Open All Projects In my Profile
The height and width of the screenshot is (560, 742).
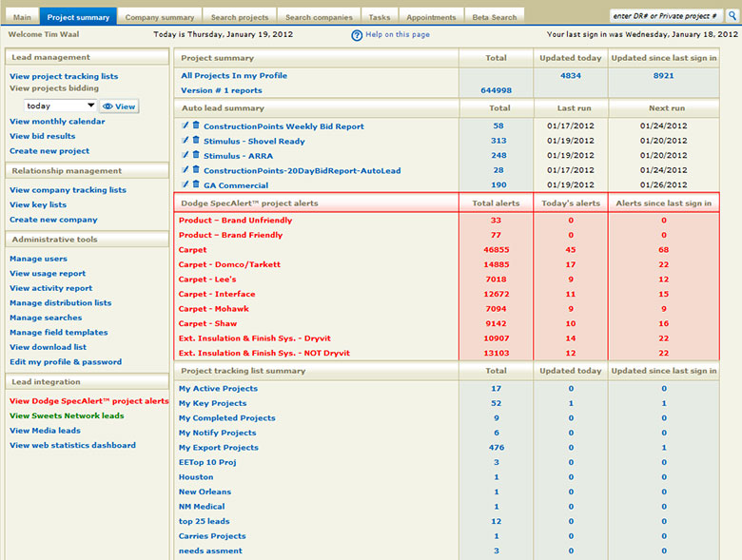[x=234, y=76]
